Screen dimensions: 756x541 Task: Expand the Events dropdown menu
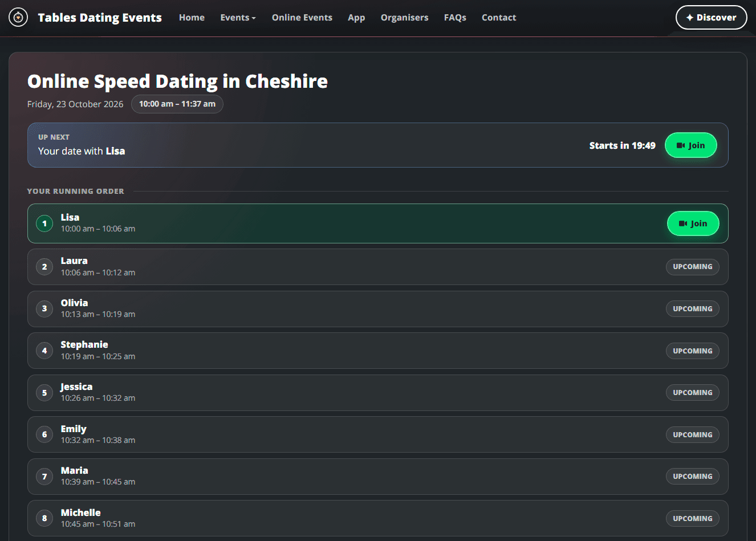(238, 18)
